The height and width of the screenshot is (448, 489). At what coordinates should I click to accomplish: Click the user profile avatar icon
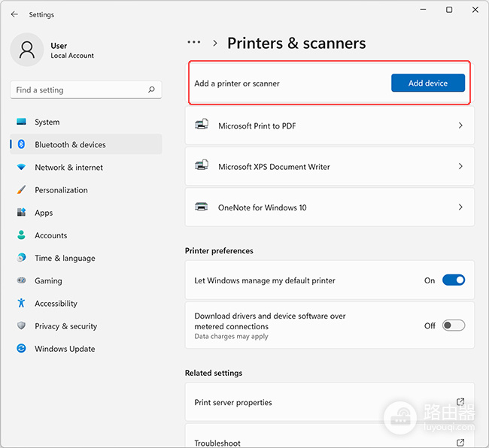pos(27,50)
